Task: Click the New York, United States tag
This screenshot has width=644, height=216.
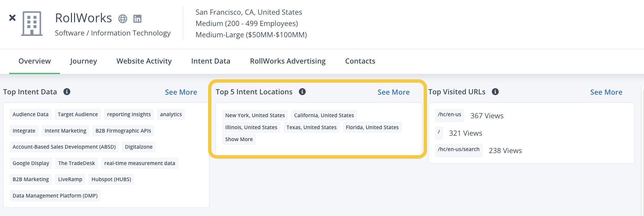Action: tap(255, 116)
